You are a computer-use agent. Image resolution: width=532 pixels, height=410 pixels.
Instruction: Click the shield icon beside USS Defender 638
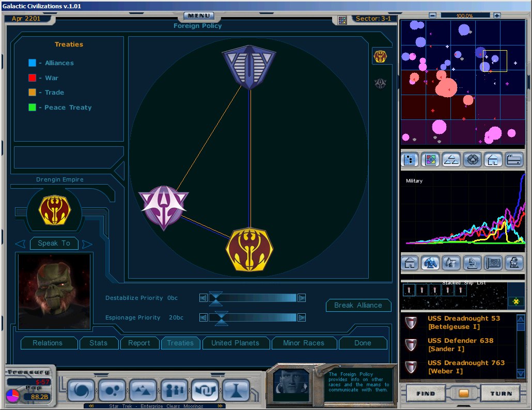(x=411, y=345)
